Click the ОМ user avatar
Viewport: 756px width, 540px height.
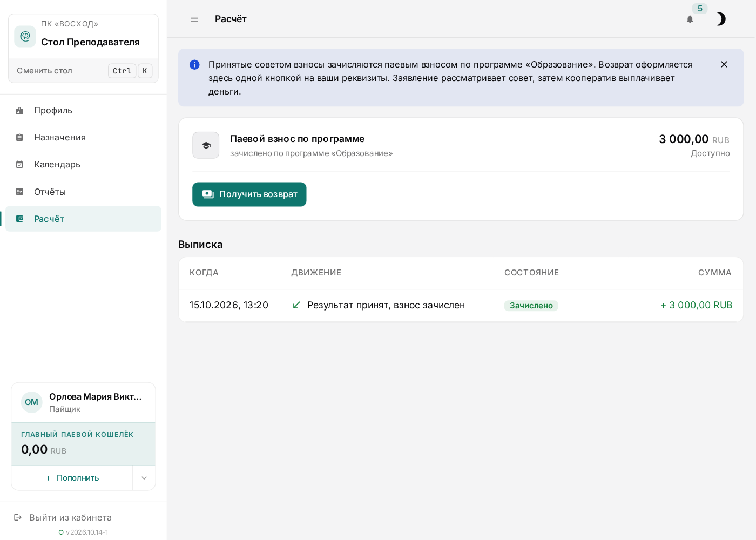coord(32,402)
